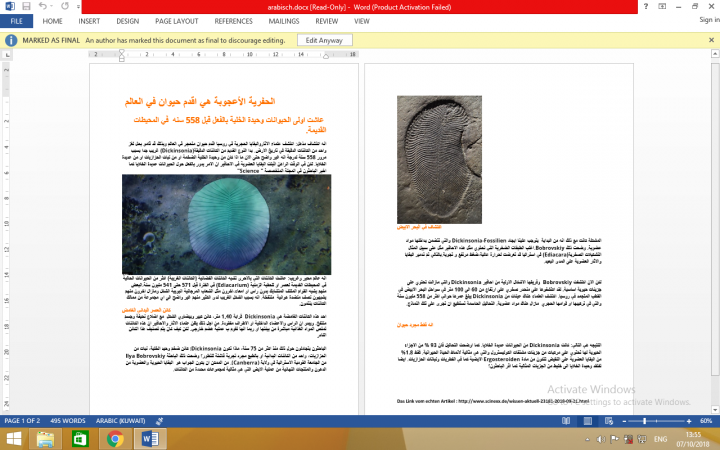Open the FILE tab
The height and width of the screenshot is (450, 720).
17,21
